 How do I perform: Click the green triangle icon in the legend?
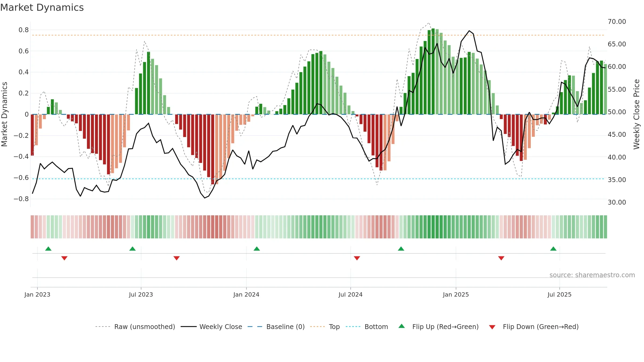[402, 326]
